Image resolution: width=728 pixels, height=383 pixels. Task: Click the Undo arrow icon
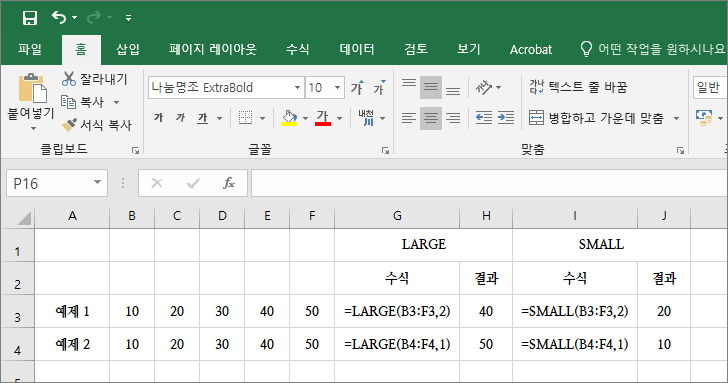click(x=59, y=18)
